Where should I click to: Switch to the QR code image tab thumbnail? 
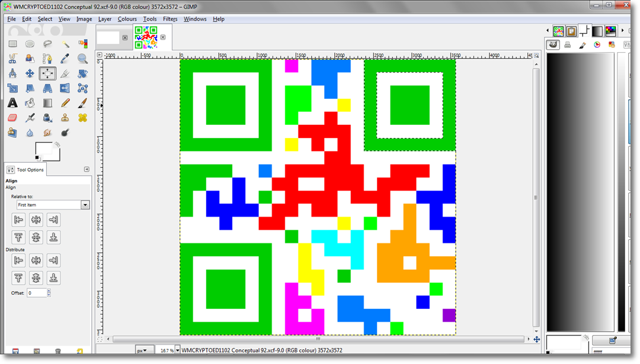click(x=146, y=37)
